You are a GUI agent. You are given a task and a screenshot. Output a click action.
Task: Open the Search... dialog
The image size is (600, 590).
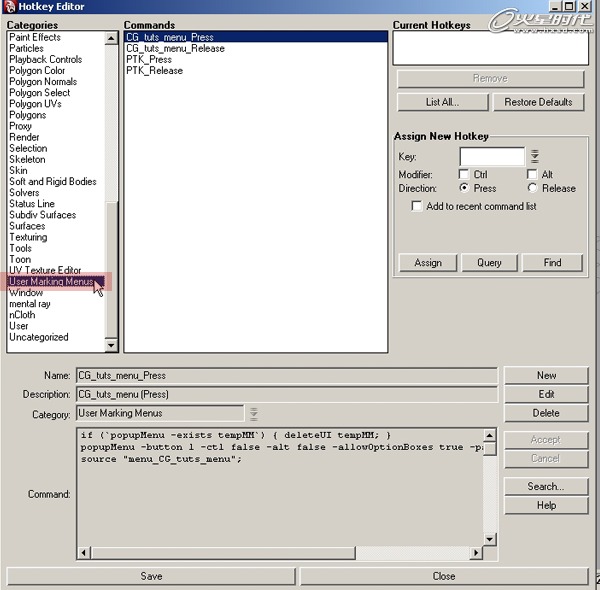click(x=546, y=486)
